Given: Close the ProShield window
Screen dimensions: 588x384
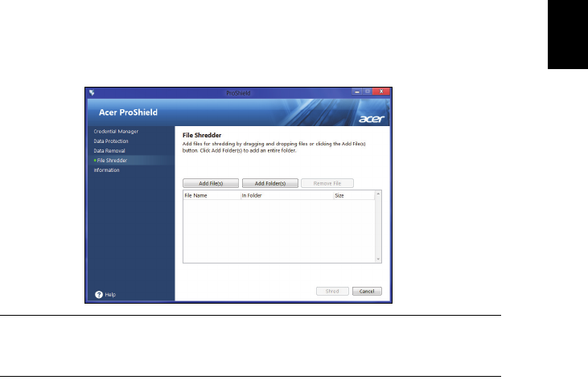Looking at the screenshot, I should pos(381,92).
